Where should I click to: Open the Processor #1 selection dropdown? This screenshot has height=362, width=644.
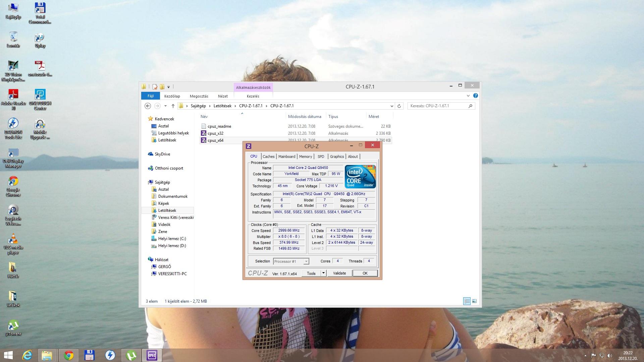point(291,261)
